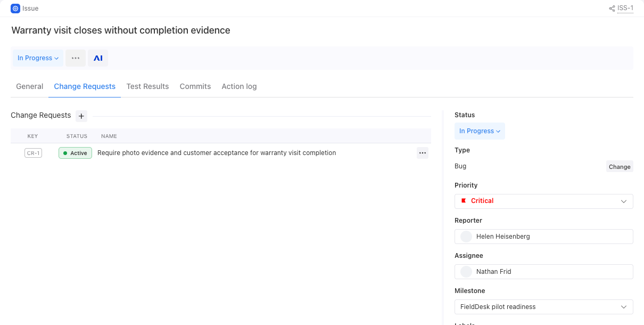Open the more actions menu beside In Progress
Screen dimensions: 644x325
point(76,58)
